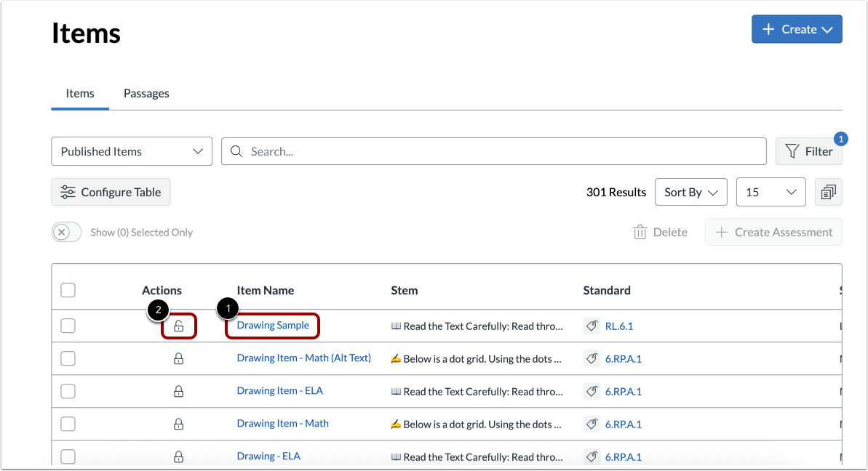868x471 pixels.
Task: Open Drawing Item - Math (Alt Text) link
Action: [x=304, y=358]
